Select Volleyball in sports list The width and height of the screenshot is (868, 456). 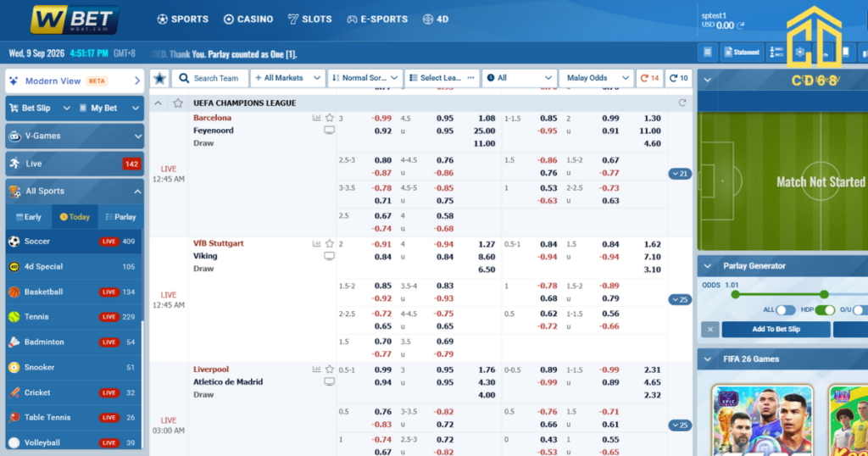click(74, 442)
